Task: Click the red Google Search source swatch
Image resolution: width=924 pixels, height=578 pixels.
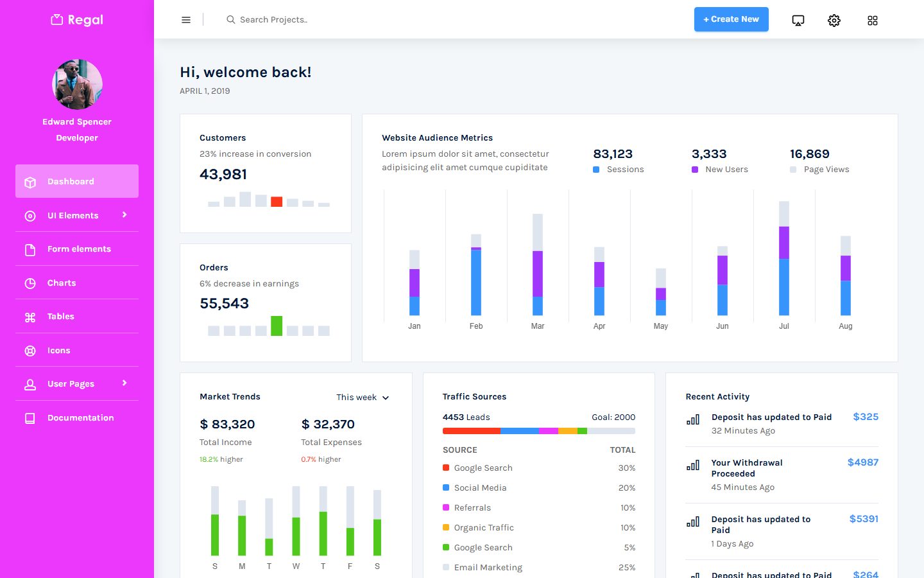Action: [446, 468]
